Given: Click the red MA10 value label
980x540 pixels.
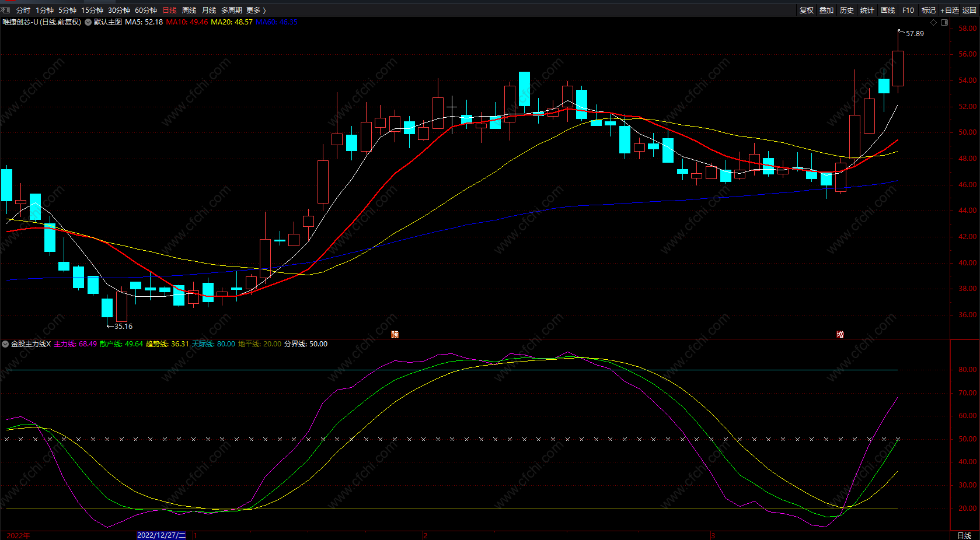Looking at the screenshot, I should [187, 22].
